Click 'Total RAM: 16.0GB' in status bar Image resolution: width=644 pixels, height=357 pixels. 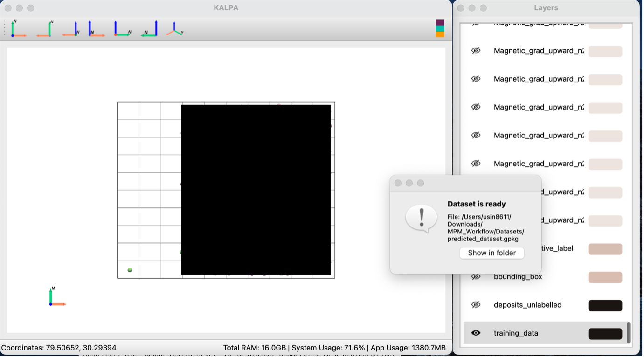pyautogui.click(x=255, y=348)
